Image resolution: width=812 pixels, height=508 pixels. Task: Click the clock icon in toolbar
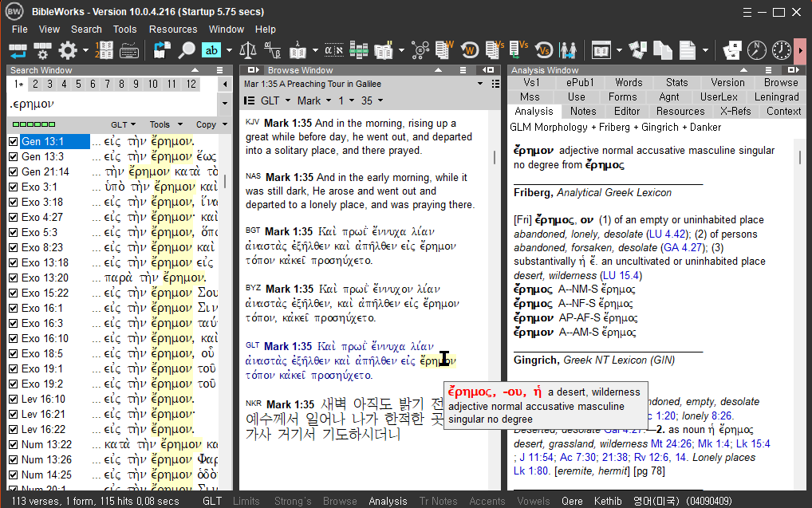(x=782, y=50)
